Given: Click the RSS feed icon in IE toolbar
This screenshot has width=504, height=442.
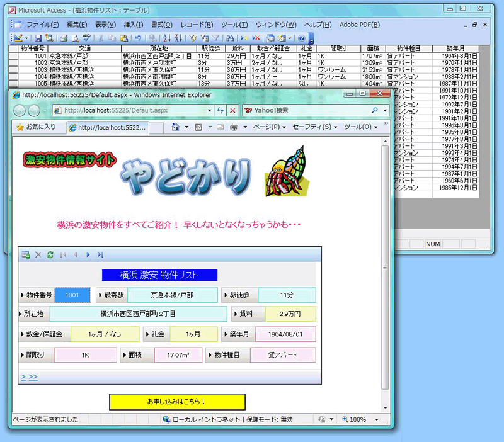Looking at the screenshot, I should coord(198,127).
